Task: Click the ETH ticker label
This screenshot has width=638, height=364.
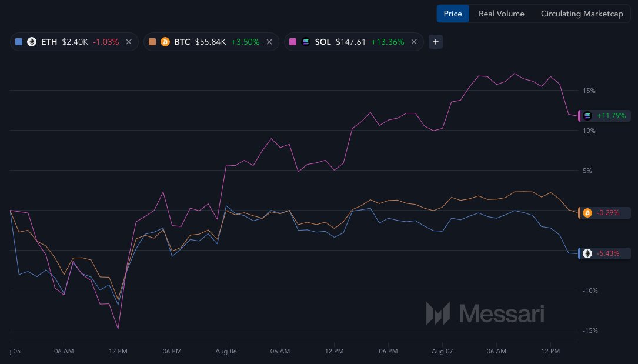Action: coord(49,42)
